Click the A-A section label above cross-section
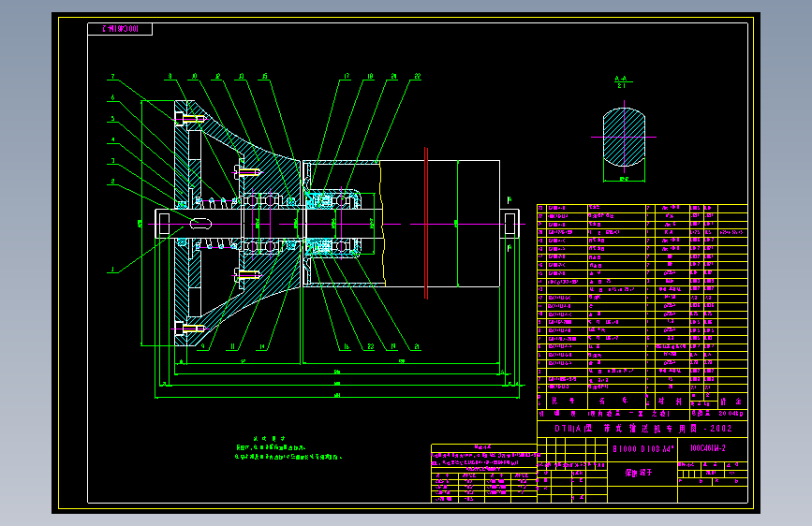The width and height of the screenshot is (812, 526). click(621, 81)
